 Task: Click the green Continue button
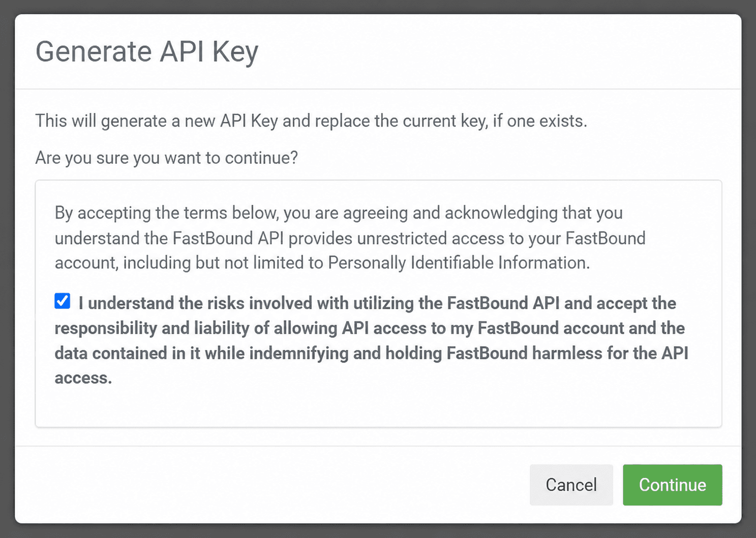tap(672, 485)
